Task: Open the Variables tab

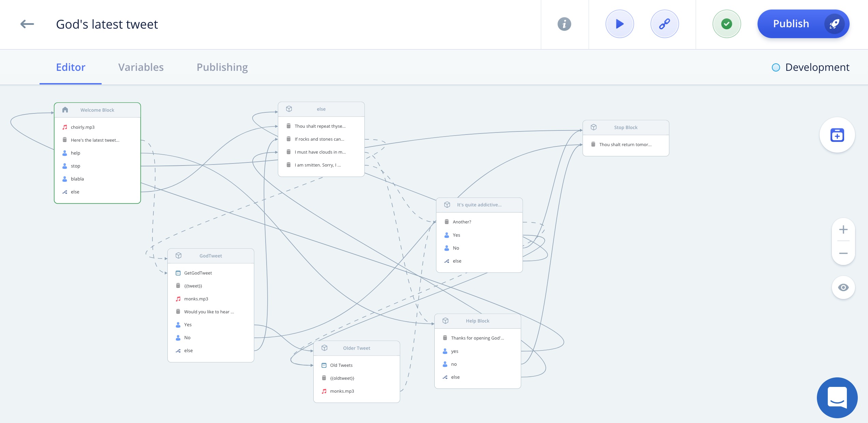Action: click(140, 66)
